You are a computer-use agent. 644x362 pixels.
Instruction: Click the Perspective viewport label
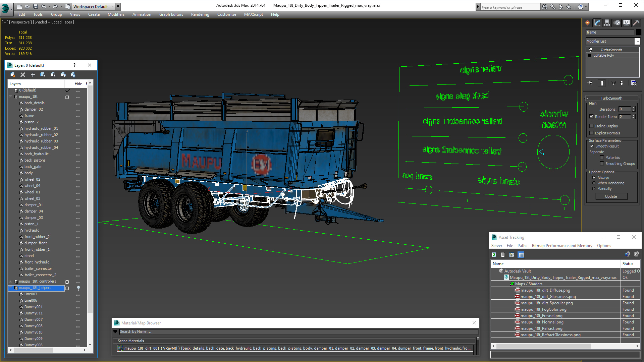20,22
